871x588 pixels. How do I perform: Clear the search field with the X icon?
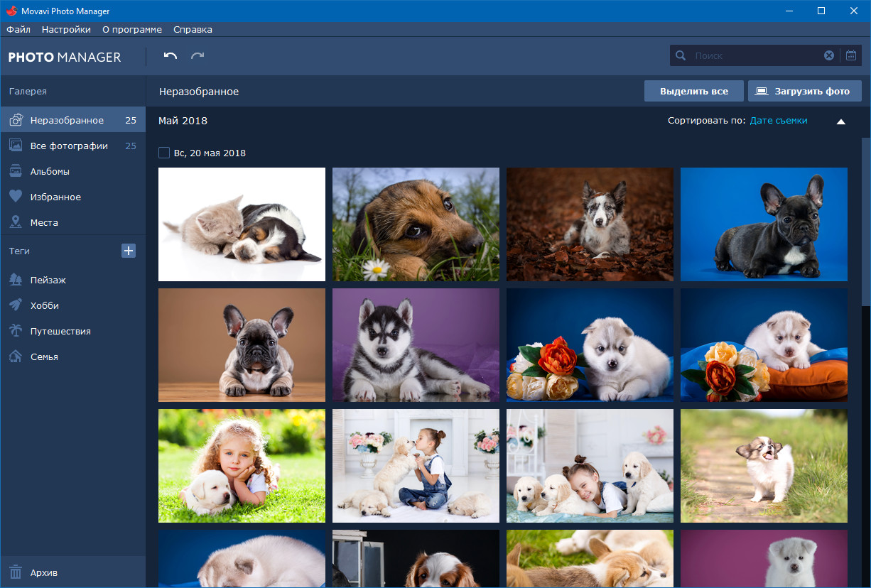click(829, 55)
